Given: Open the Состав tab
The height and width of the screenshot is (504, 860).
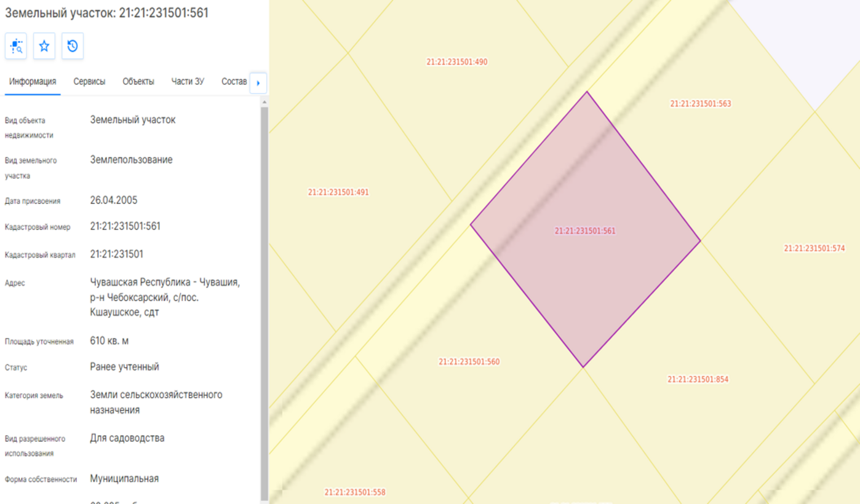Looking at the screenshot, I should click(x=234, y=82).
